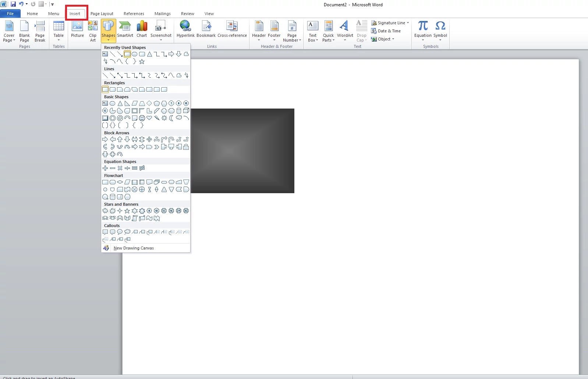This screenshot has width=588, height=379.
Task: Open the Cover Page dropdown
Action: 9,31
